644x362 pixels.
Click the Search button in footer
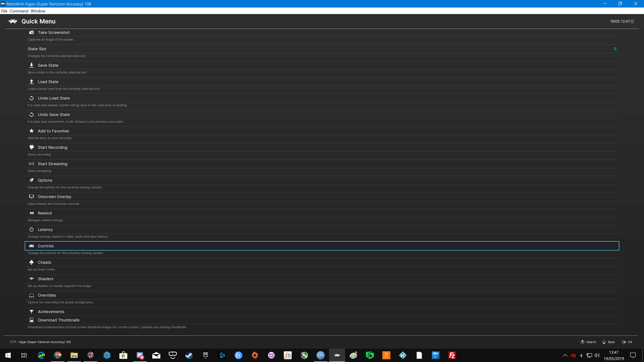588,342
